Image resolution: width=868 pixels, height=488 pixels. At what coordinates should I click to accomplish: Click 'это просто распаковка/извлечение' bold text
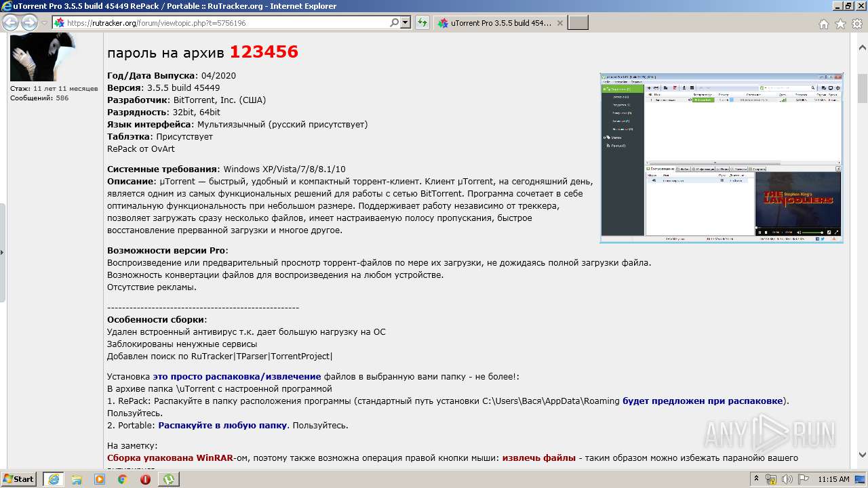pyautogui.click(x=237, y=376)
